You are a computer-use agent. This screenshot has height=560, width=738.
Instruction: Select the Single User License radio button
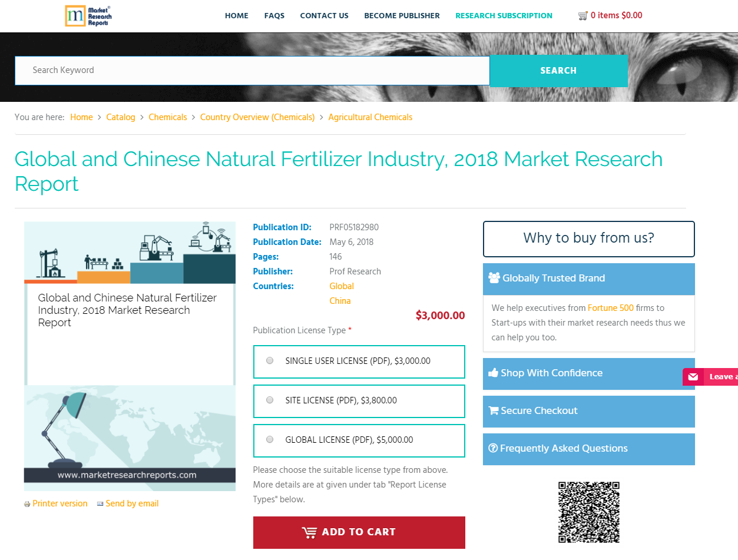click(270, 360)
